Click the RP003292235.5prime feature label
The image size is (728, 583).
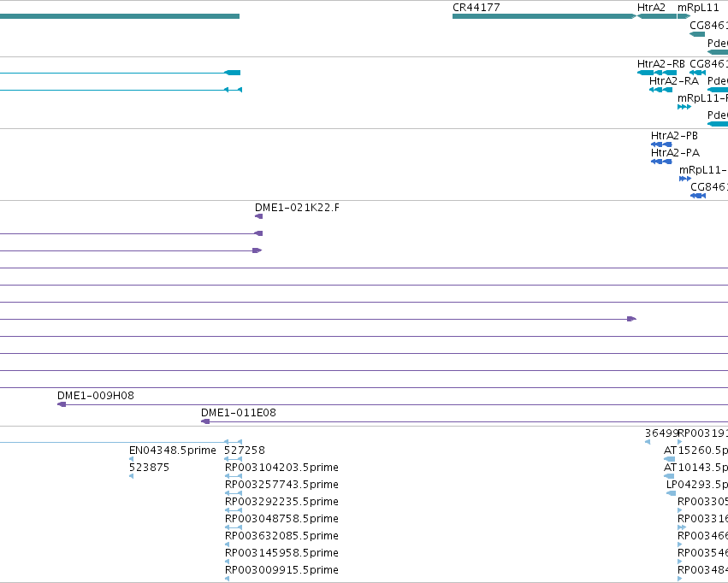click(x=281, y=502)
